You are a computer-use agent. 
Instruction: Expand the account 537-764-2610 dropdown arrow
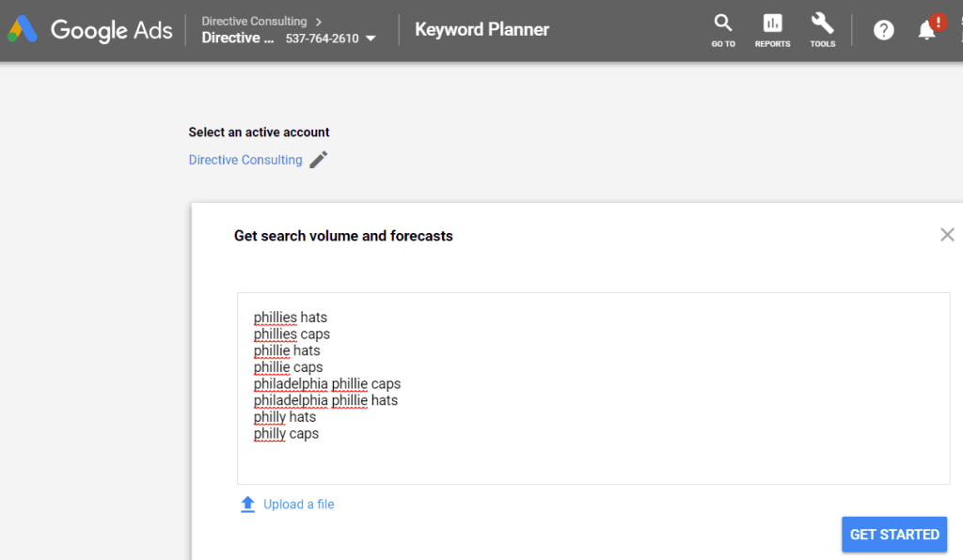371,39
